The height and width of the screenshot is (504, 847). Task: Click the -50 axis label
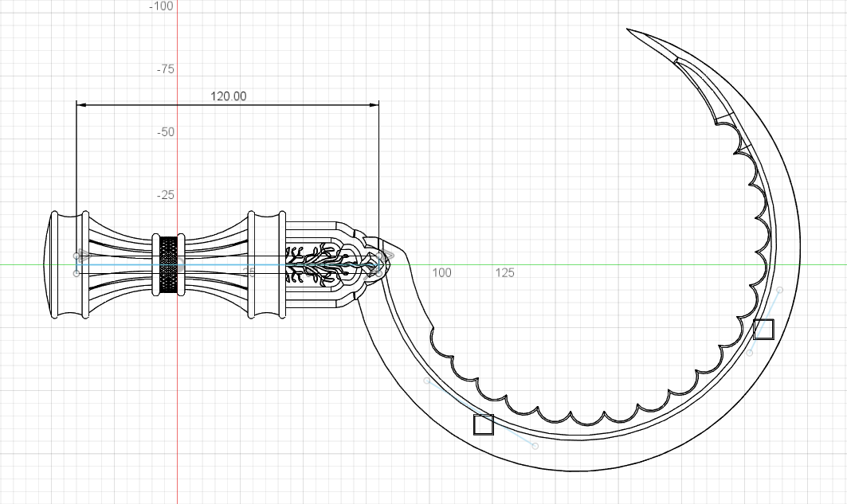coord(165,132)
